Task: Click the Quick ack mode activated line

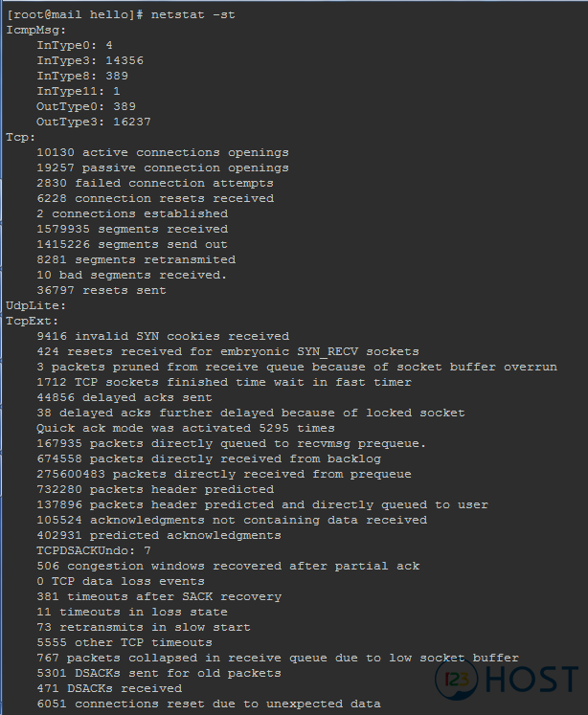Action: point(186,428)
